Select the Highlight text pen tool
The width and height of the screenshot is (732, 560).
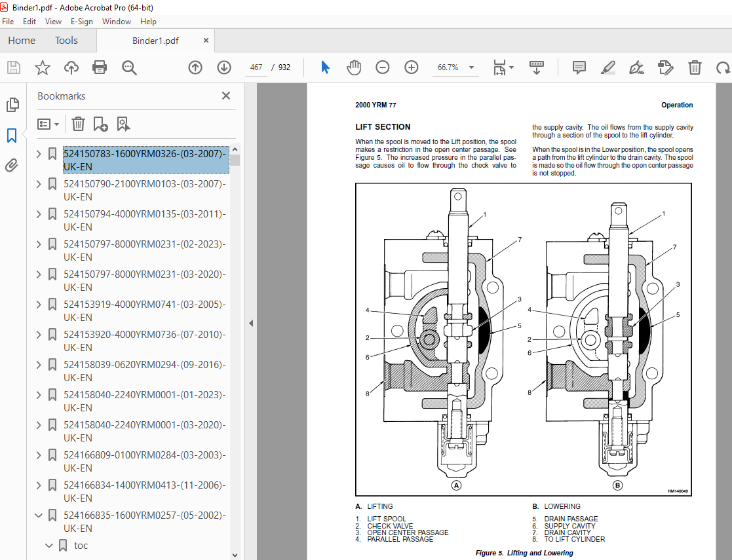pyautogui.click(x=607, y=67)
